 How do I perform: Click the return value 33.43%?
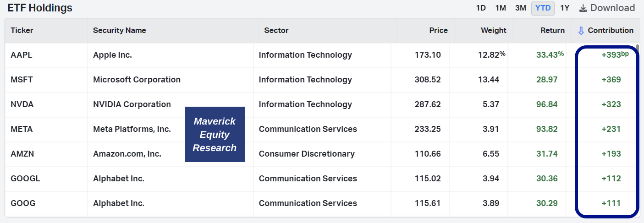tap(550, 54)
